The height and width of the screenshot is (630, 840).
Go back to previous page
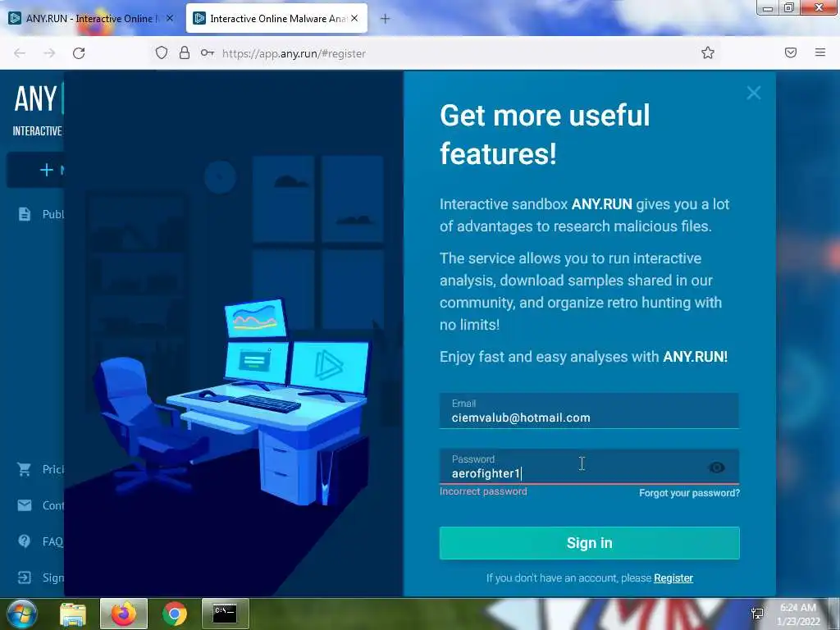point(20,53)
